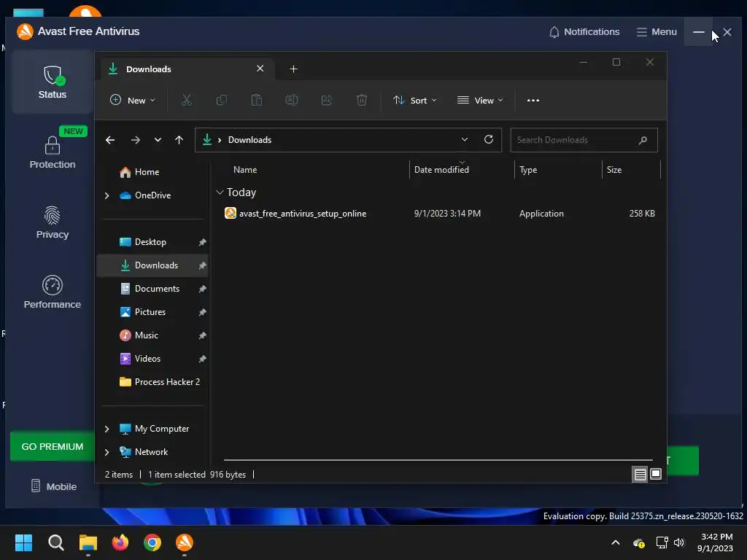
Task: Go back with the left arrow
Action: click(110, 140)
